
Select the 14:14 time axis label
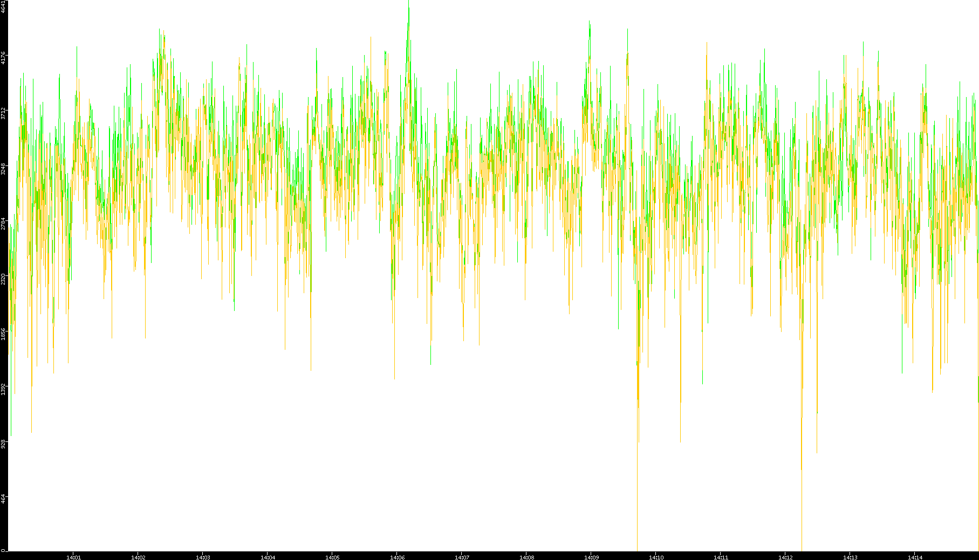(x=915, y=557)
